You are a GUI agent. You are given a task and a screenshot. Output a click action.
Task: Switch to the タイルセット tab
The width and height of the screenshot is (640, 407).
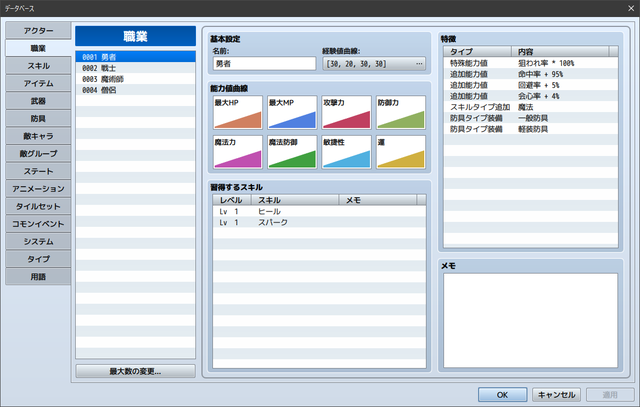point(38,206)
